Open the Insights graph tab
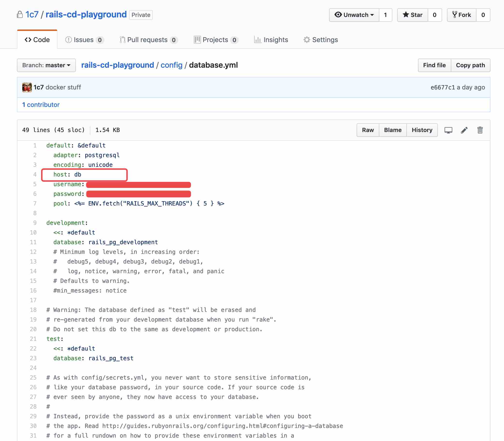This screenshot has width=504, height=441. click(x=271, y=40)
